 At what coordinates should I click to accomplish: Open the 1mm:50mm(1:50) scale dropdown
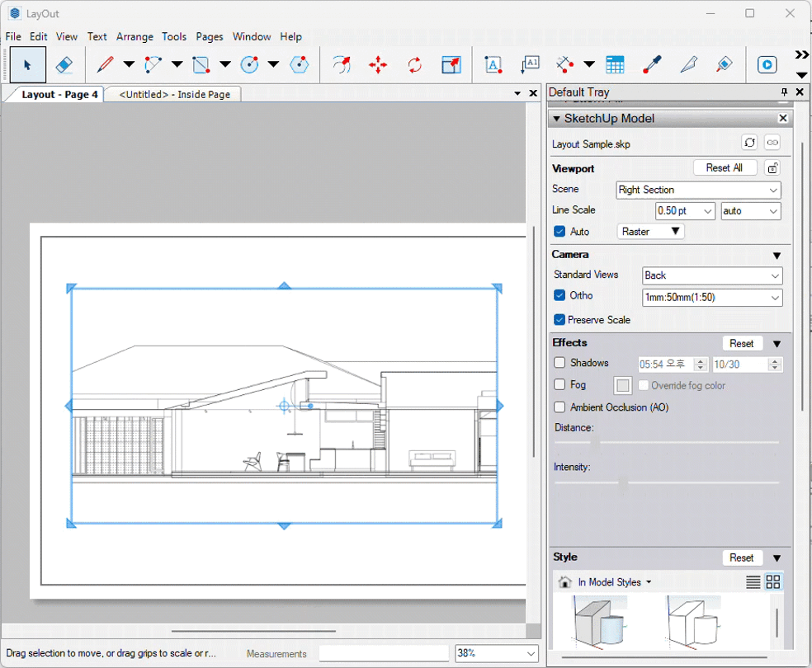[712, 298]
